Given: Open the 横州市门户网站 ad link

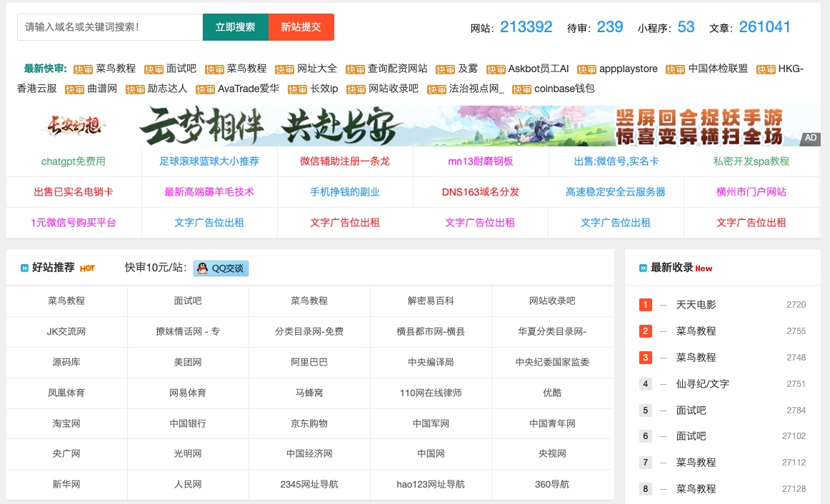Looking at the screenshot, I should click(x=751, y=192).
